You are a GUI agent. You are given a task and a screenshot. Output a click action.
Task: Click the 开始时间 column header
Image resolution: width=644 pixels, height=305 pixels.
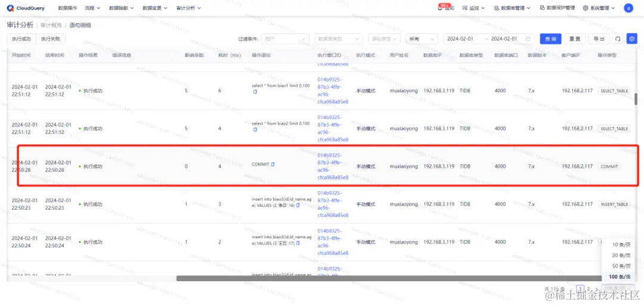coord(21,55)
